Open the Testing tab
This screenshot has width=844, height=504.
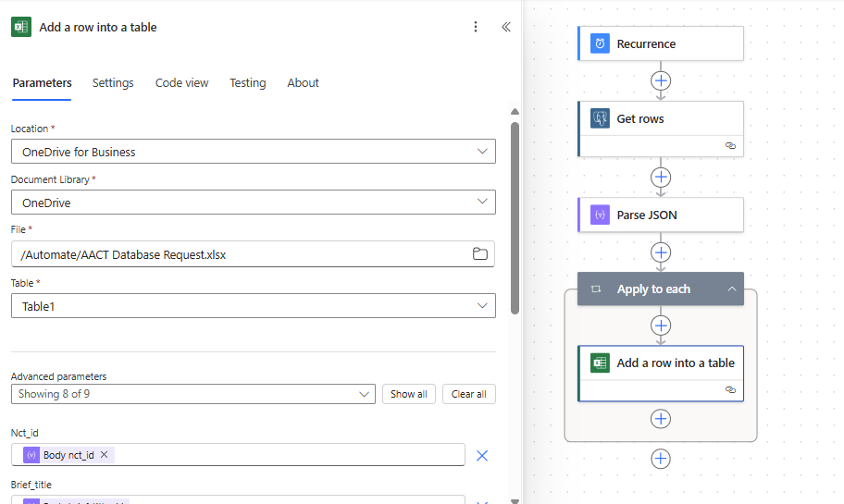click(248, 83)
